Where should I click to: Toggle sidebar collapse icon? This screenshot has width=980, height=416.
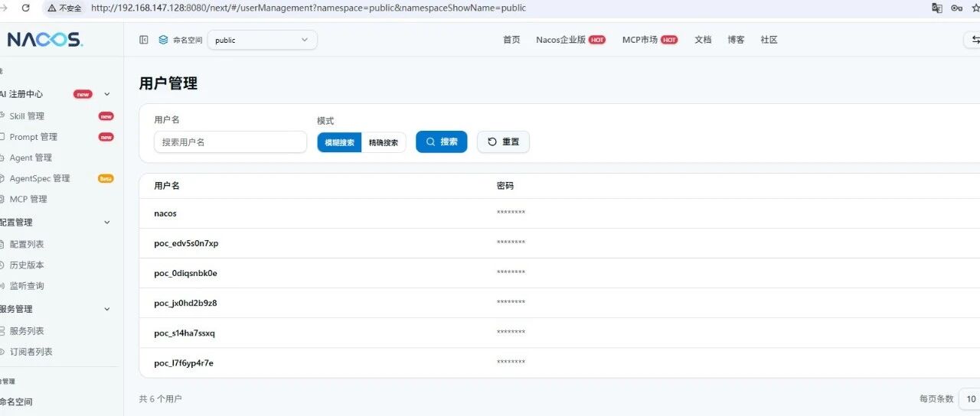click(x=144, y=40)
